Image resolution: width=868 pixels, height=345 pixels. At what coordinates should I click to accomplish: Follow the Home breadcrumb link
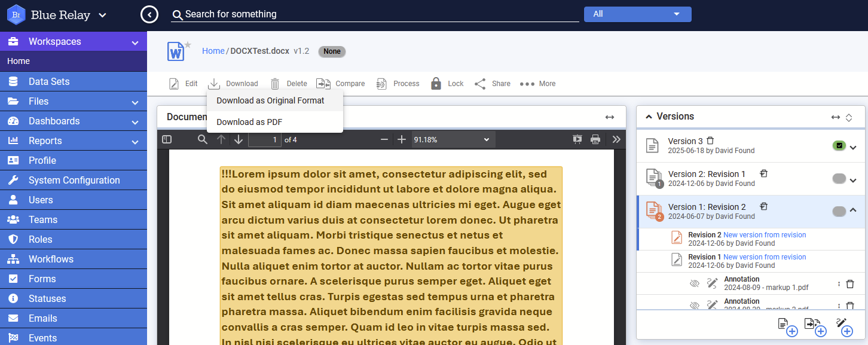(213, 51)
